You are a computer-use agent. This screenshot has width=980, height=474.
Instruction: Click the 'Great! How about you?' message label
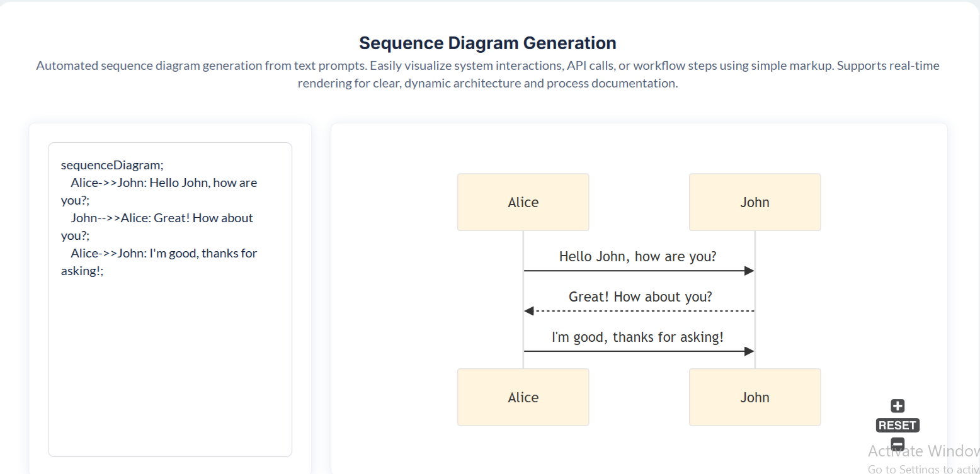point(640,296)
